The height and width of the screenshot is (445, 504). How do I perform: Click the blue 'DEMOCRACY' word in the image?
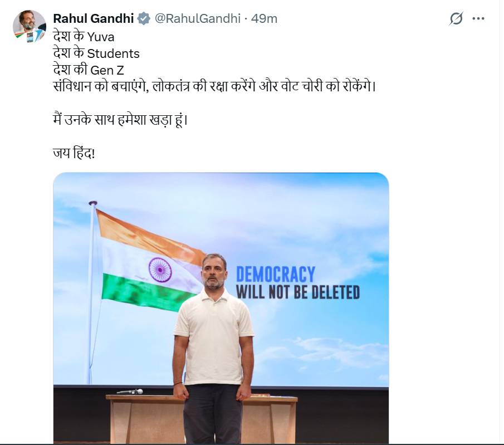276,274
